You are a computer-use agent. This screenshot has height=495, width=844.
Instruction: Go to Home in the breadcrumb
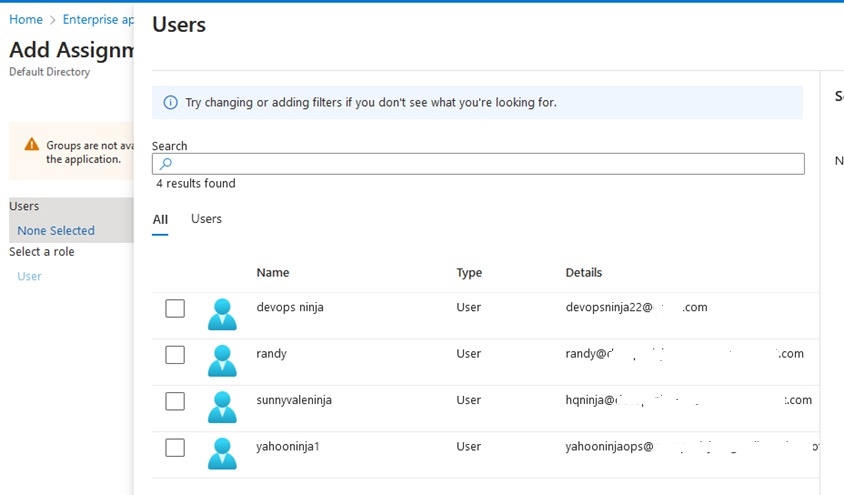click(x=26, y=20)
